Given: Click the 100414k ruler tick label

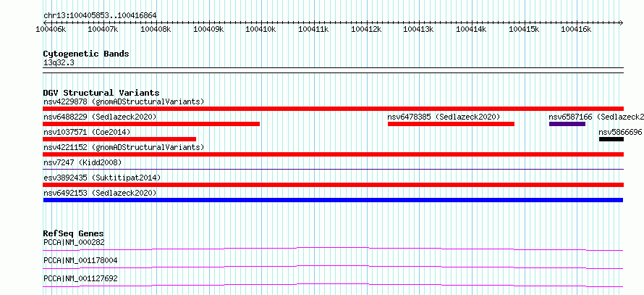Looking at the screenshot, I should point(472,30).
